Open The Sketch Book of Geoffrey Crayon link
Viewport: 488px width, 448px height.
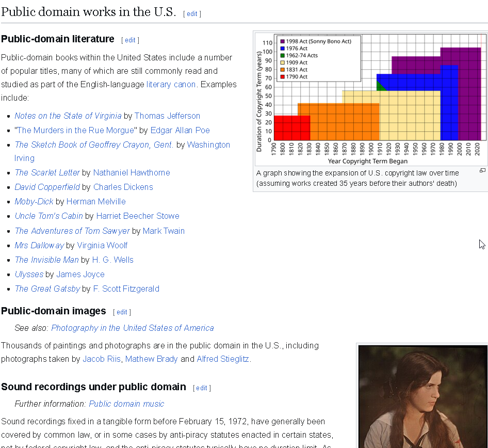94,145
